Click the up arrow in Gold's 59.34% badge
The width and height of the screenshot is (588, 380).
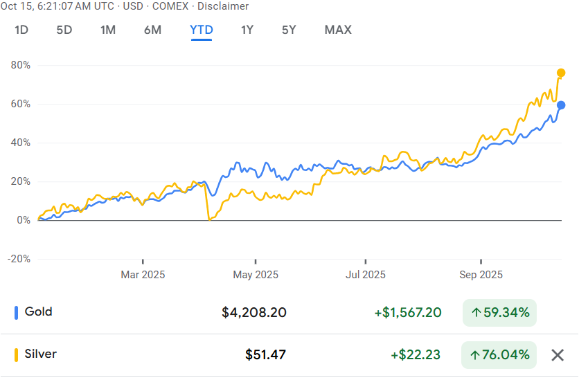click(476, 313)
